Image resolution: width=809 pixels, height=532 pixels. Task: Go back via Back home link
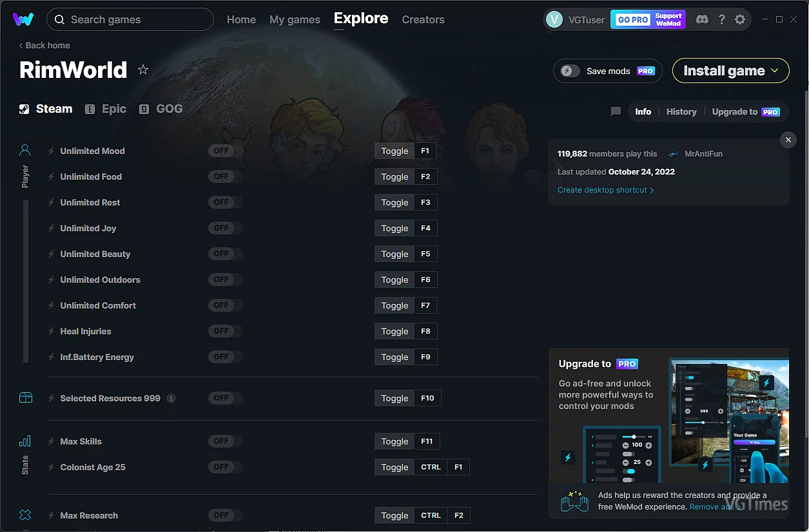click(44, 45)
